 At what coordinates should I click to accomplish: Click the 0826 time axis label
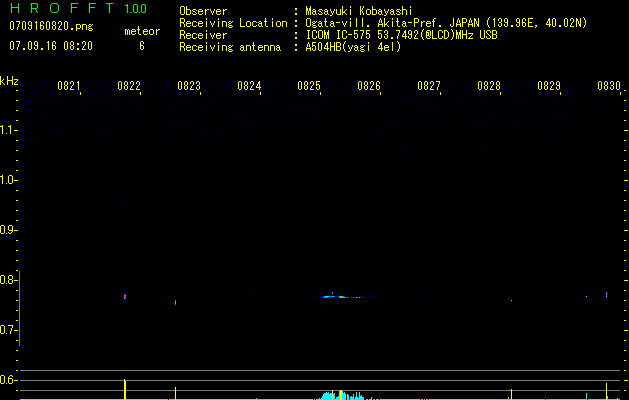pyautogui.click(x=369, y=85)
